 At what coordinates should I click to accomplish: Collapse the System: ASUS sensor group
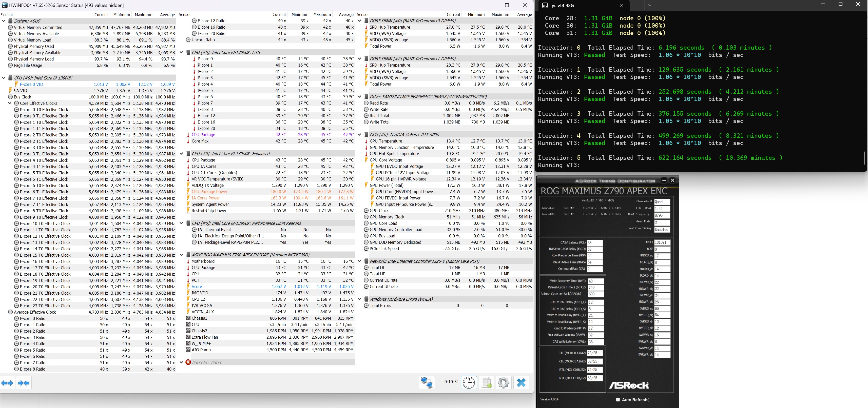tap(4, 21)
